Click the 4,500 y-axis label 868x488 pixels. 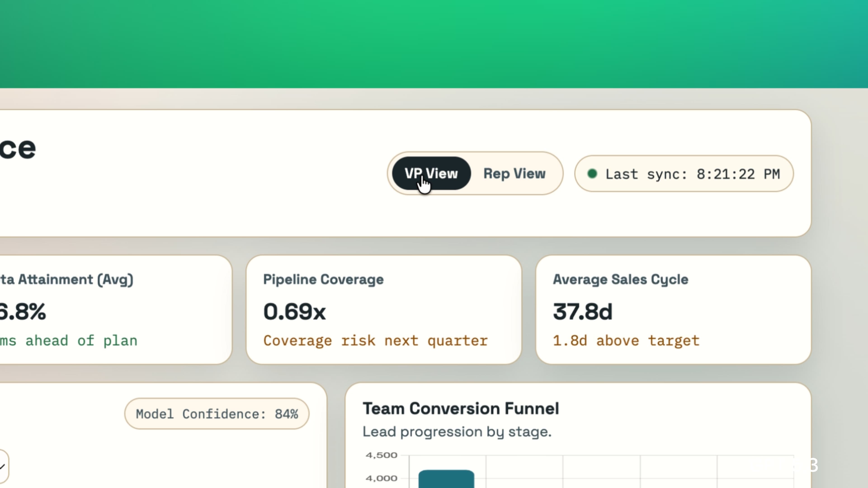pyautogui.click(x=381, y=455)
